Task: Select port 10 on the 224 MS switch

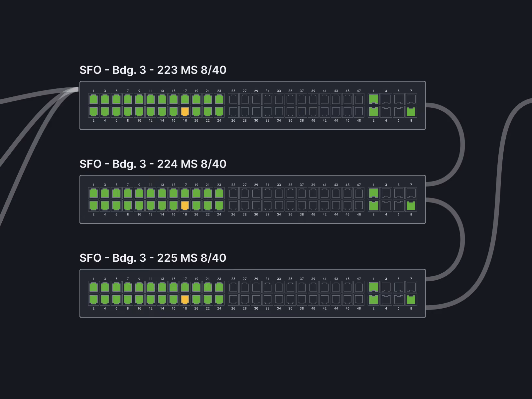Action: [x=139, y=205]
